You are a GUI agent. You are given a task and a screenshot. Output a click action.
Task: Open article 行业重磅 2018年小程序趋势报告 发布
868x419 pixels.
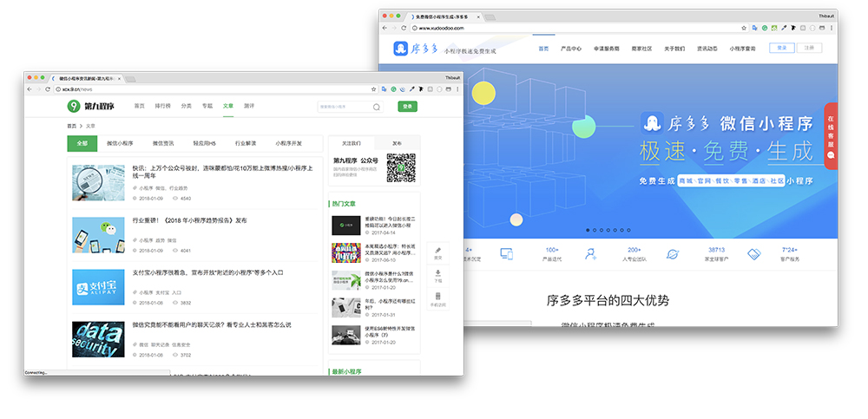(x=190, y=220)
